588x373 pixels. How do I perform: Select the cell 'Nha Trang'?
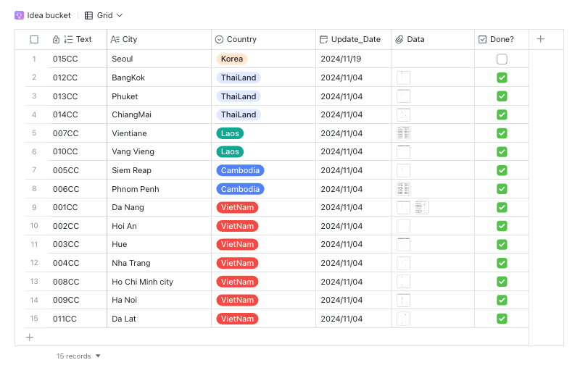(x=159, y=263)
